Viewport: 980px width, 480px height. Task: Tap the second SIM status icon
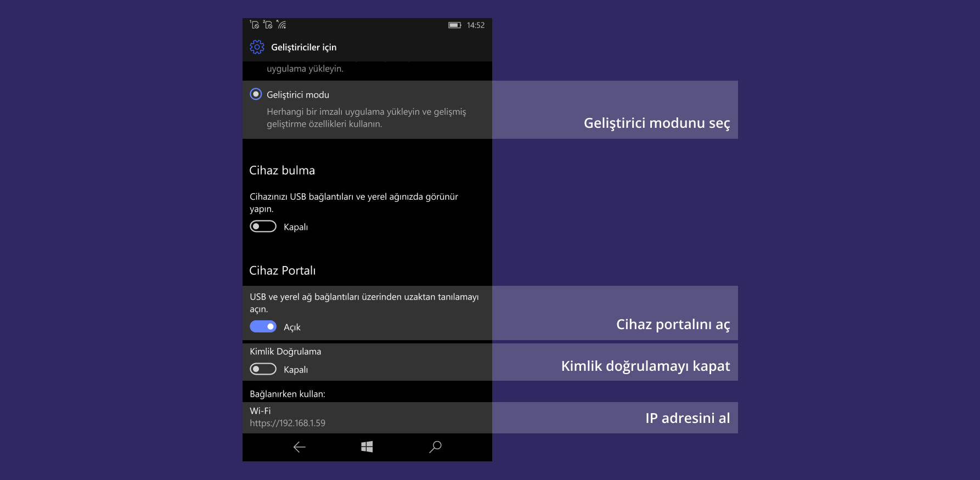pos(268,25)
